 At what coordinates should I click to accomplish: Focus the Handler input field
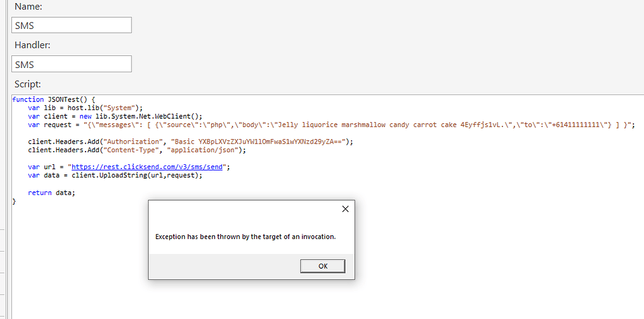coord(72,64)
